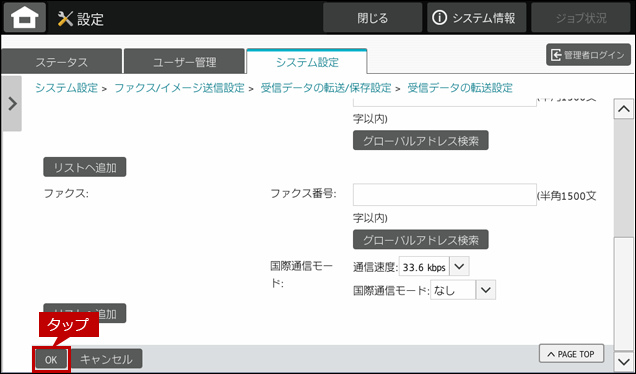Open ジョブ状況
Viewport: 636px width, 374px height.
click(x=581, y=18)
